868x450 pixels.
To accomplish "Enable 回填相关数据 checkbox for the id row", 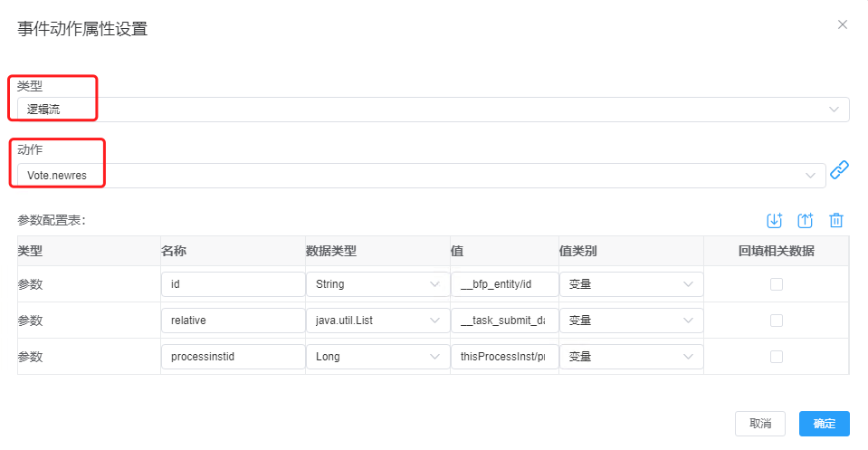I will 776,284.
